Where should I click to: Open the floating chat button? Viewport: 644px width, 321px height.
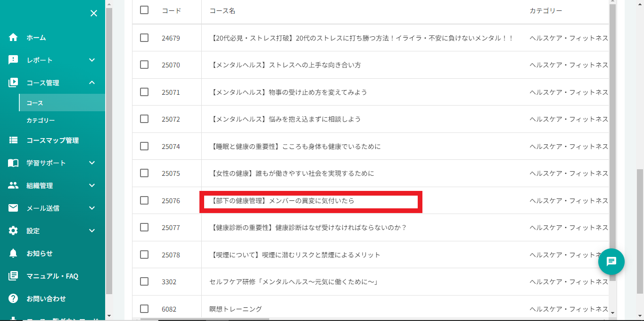tap(611, 261)
